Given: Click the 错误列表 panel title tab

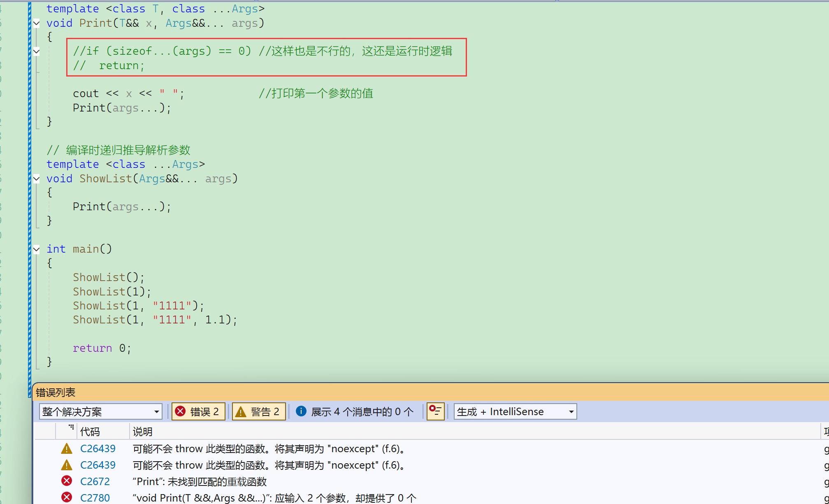Looking at the screenshot, I should tap(56, 393).
